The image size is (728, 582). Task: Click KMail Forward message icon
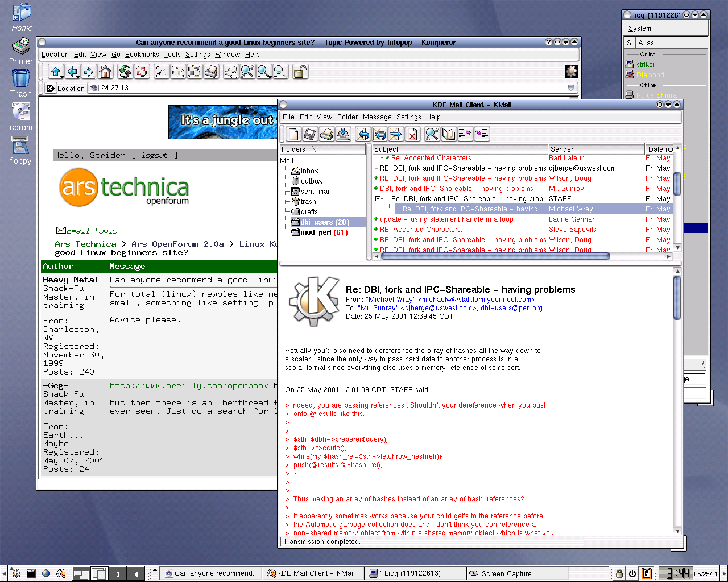tap(396, 134)
